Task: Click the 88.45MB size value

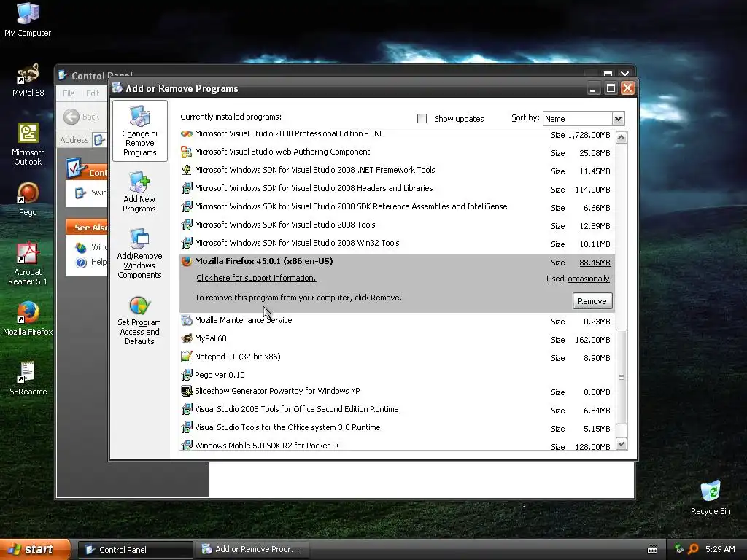Action: (x=595, y=262)
